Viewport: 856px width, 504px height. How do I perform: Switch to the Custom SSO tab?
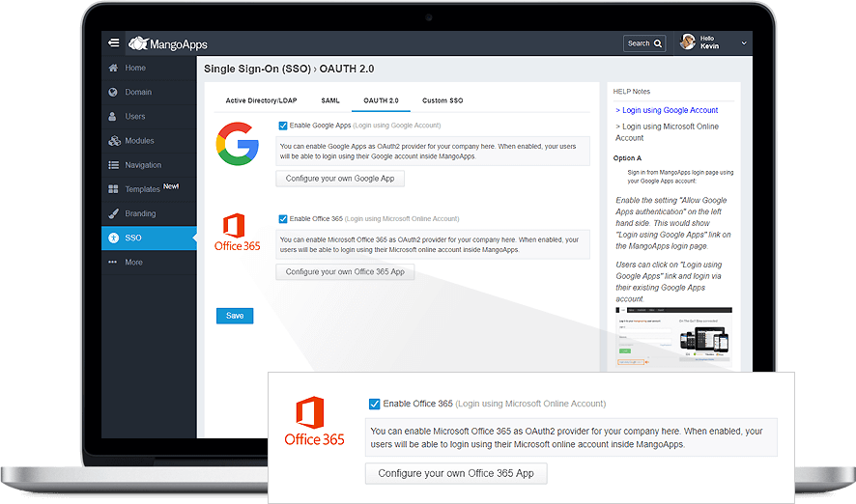tap(442, 101)
